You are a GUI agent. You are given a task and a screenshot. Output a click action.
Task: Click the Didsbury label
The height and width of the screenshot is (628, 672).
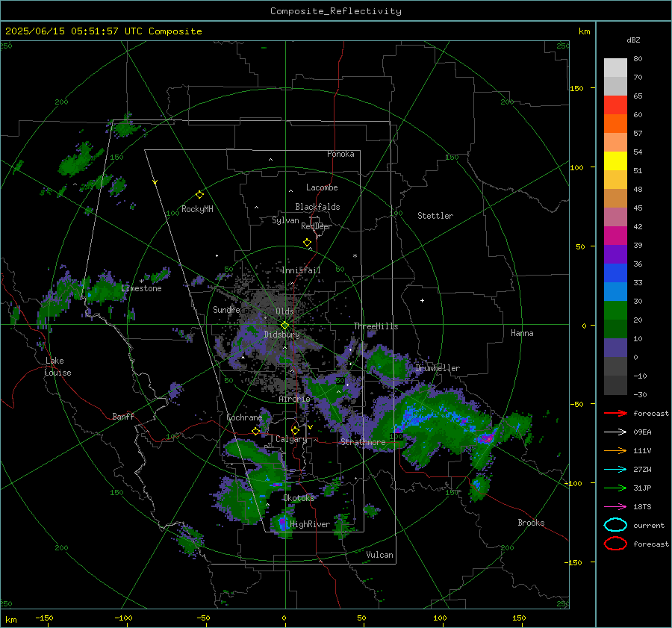coord(281,335)
